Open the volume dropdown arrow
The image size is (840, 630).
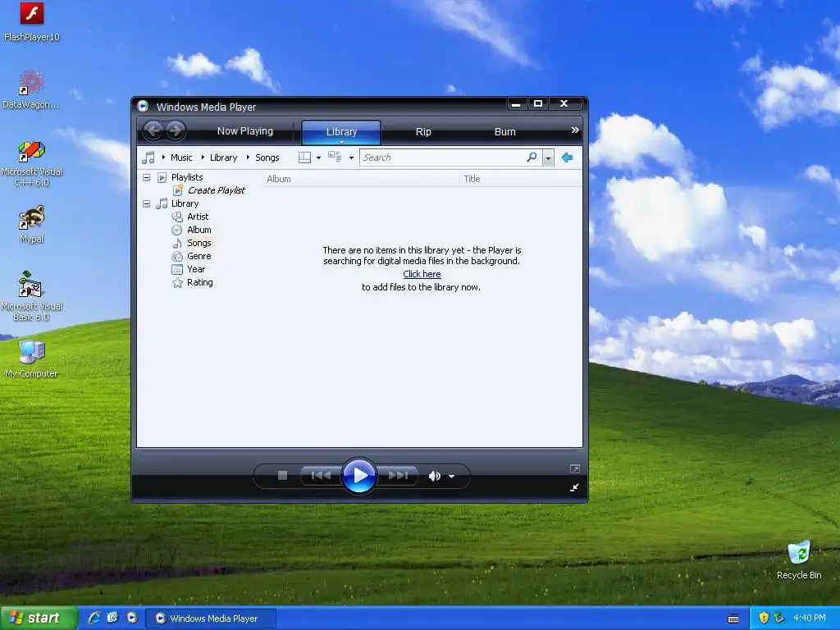coord(452,477)
